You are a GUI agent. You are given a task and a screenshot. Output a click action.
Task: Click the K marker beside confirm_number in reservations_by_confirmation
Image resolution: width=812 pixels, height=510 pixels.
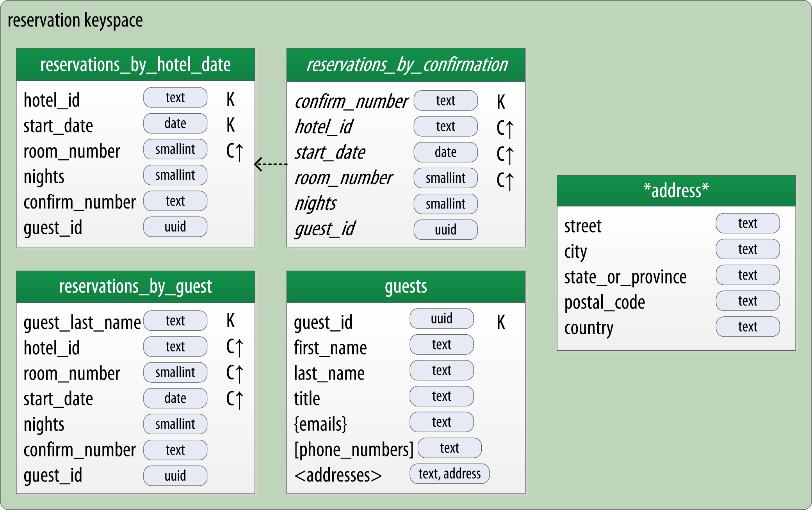pos(501,102)
